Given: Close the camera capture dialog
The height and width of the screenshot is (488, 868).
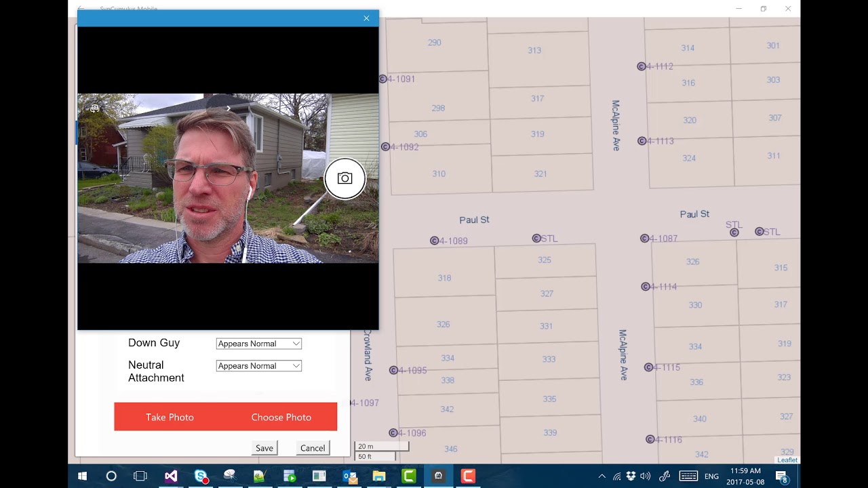Looking at the screenshot, I should point(366,18).
